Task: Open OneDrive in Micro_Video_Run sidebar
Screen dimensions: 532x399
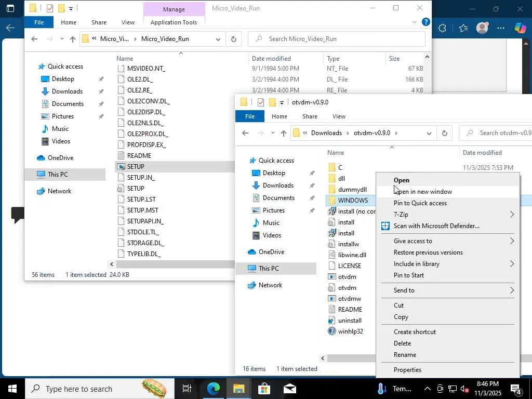Action: [60, 158]
